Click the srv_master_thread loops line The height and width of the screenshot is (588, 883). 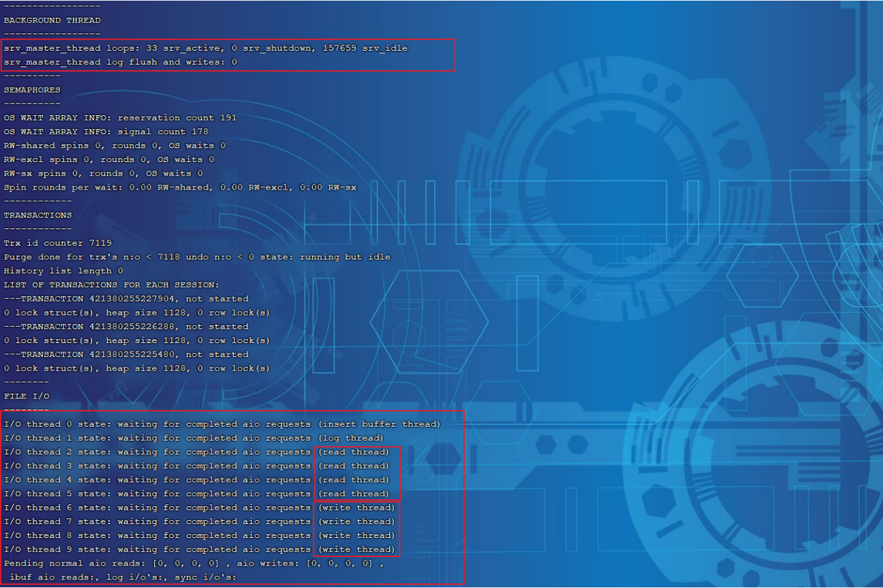tap(206, 48)
